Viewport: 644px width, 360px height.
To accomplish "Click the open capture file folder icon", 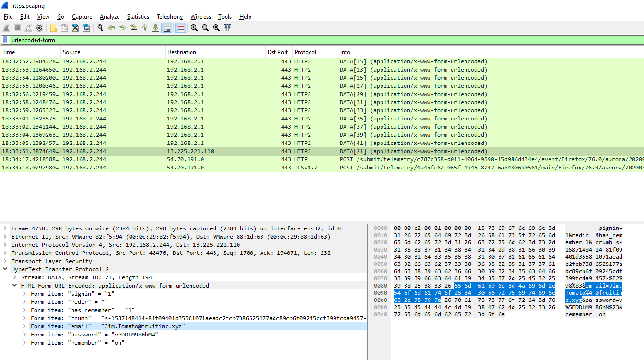I will 53,28.
